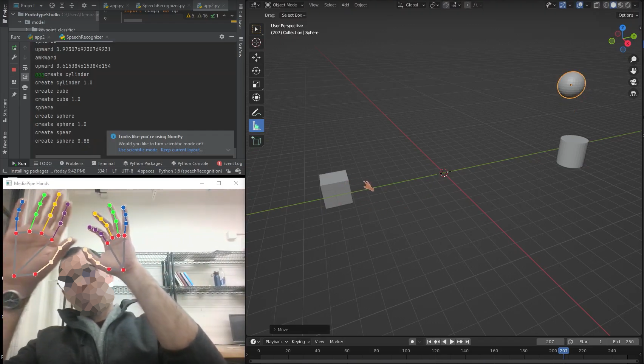Choose the Add Cube tool

pyautogui.click(x=256, y=141)
